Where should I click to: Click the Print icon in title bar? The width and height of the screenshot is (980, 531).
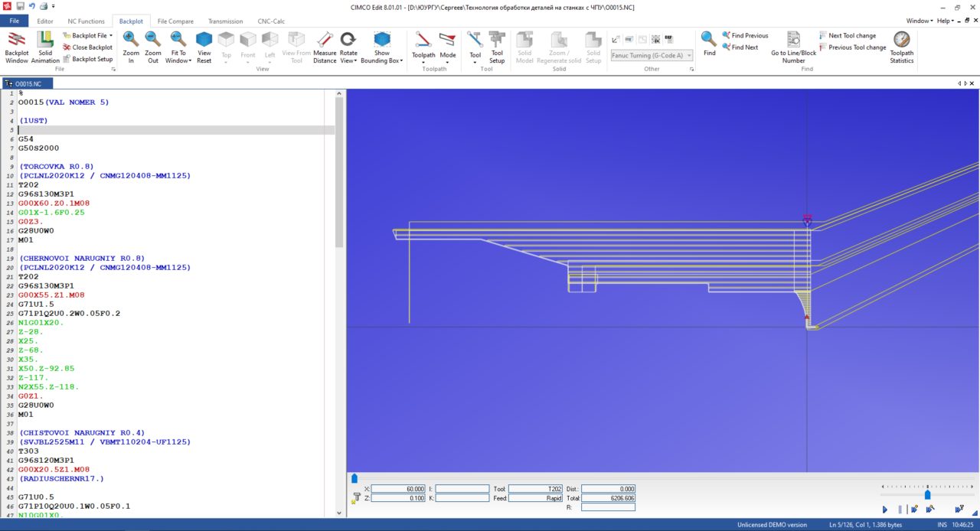pyautogui.click(x=43, y=7)
